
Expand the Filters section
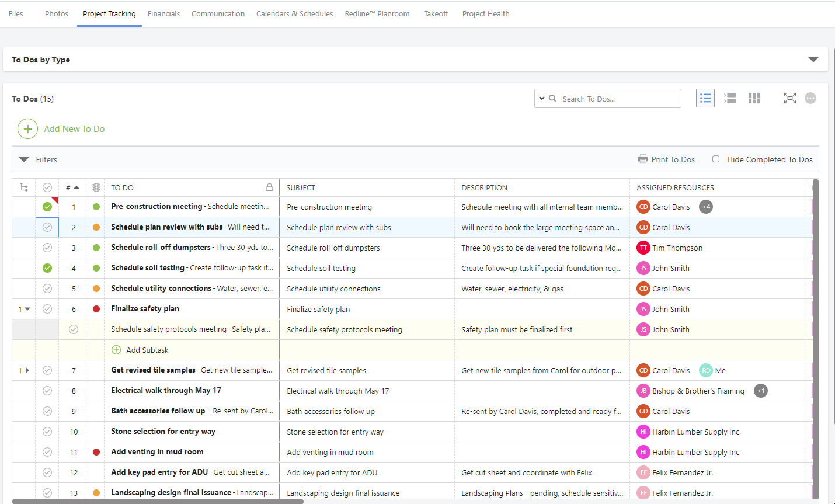[24, 159]
